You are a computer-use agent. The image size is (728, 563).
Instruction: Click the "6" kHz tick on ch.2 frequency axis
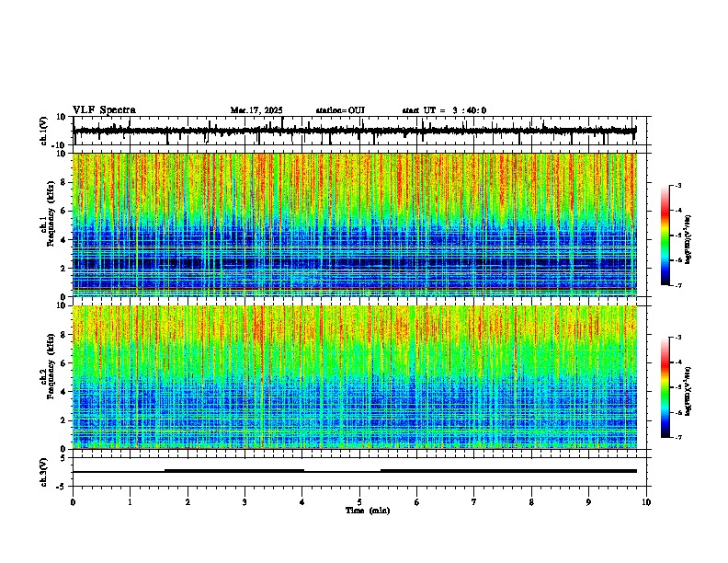pyautogui.click(x=63, y=363)
